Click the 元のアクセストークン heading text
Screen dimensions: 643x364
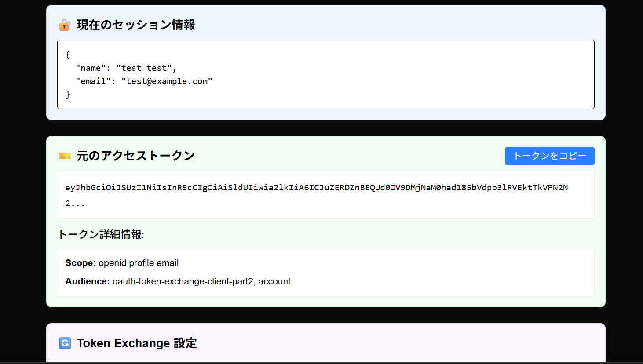135,156
